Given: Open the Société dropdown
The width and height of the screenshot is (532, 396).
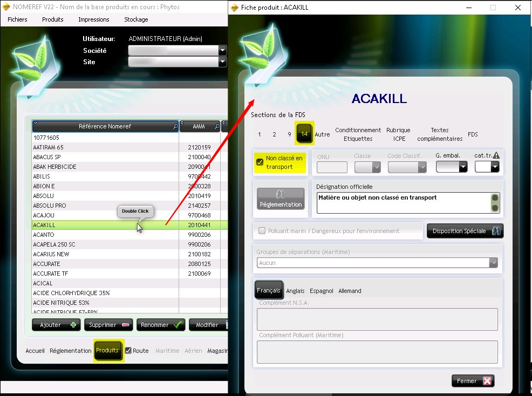Looking at the screenshot, I should point(222,50).
